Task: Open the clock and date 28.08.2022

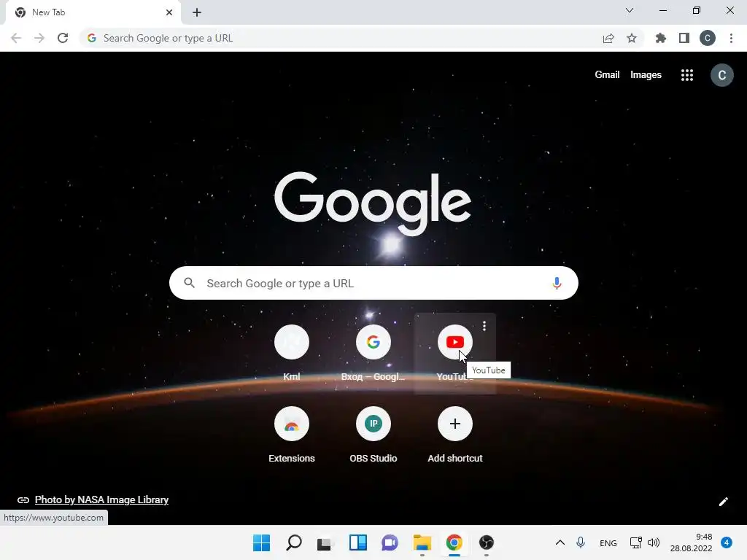Action: [x=692, y=542]
